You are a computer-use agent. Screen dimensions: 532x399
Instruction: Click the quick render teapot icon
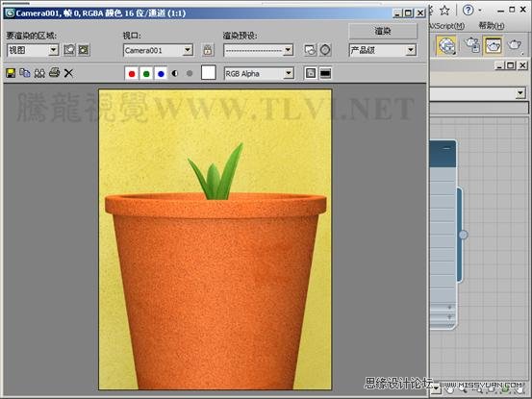(515, 45)
